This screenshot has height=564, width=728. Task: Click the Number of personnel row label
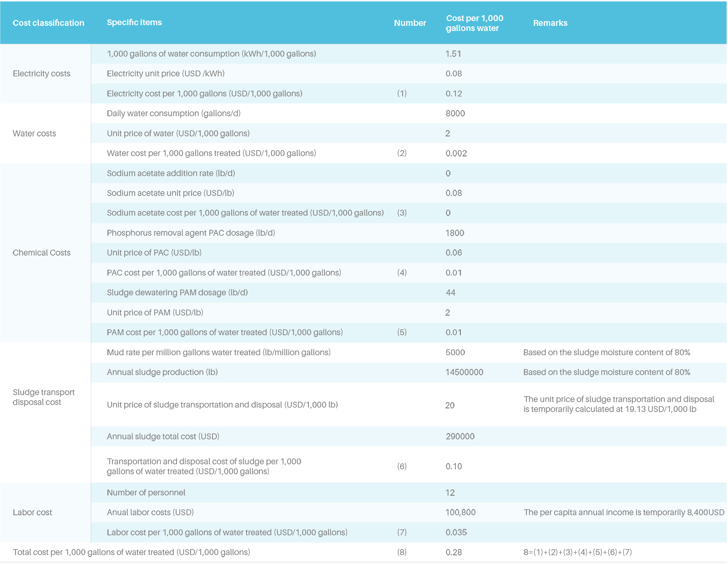coord(146,493)
